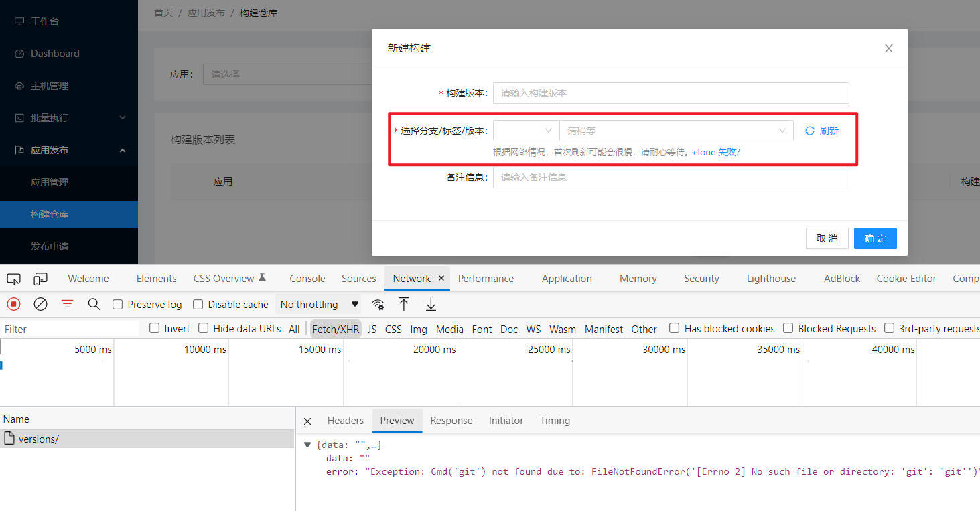This screenshot has width=980, height=511.
Task: Go to 发布申请 in sidebar
Action: [50, 246]
